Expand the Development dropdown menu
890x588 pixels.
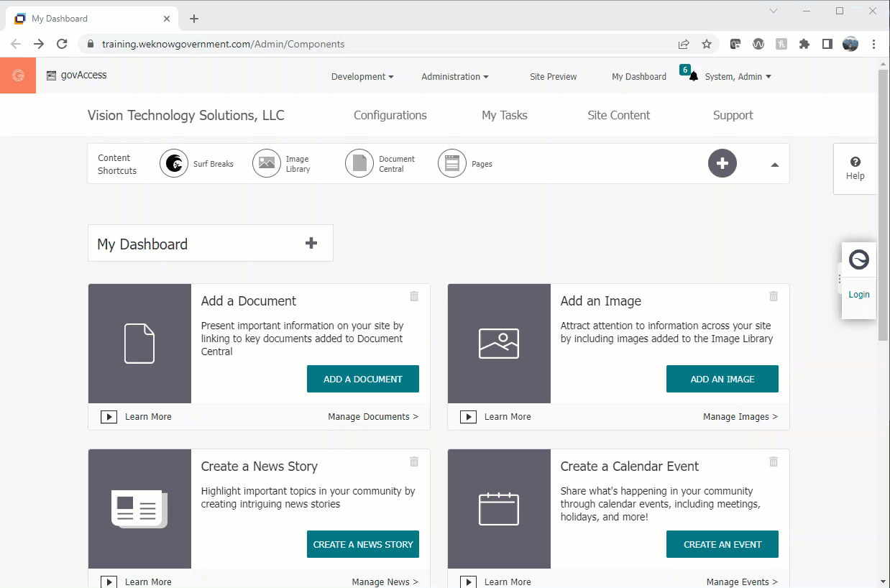point(362,77)
